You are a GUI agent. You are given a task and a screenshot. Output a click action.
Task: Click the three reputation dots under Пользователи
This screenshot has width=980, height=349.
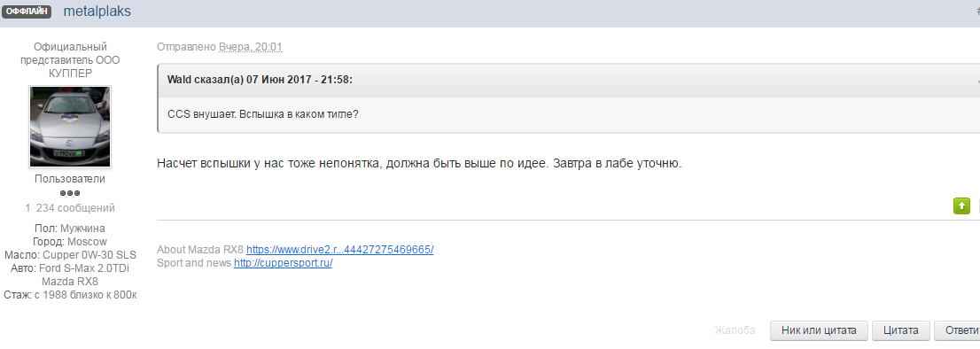click(70, 193)
